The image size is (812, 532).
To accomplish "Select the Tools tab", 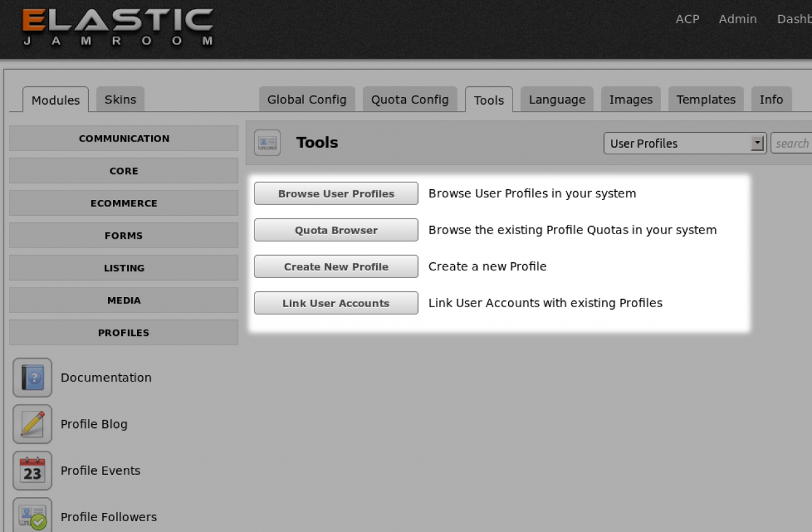I will [x=489, y=100].
